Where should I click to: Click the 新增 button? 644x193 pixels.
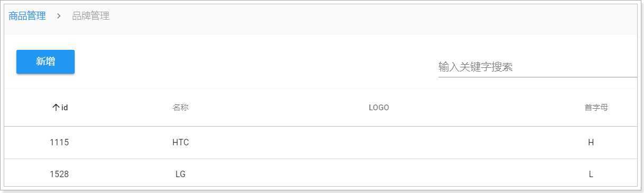coord(46,62)
